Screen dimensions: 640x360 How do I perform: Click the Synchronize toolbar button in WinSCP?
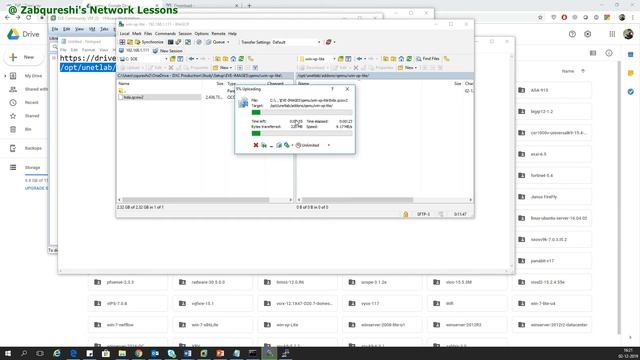[x=149, y=42]
